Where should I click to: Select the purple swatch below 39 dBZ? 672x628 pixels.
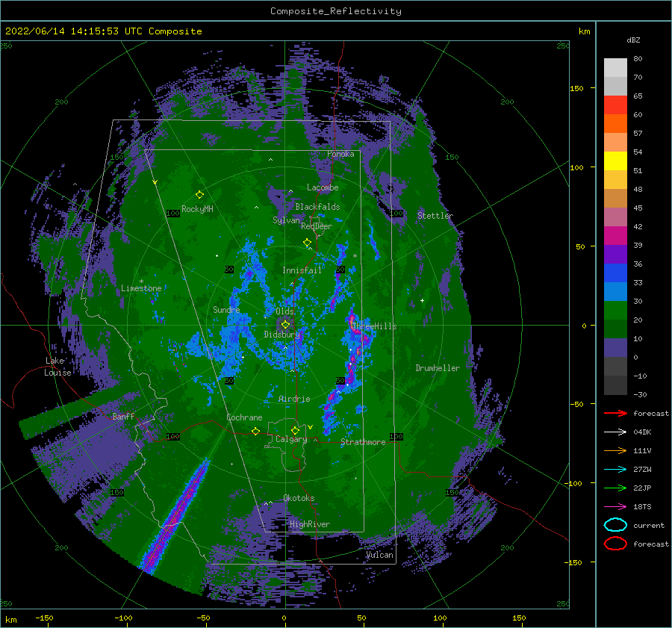[x=615, y=255]
